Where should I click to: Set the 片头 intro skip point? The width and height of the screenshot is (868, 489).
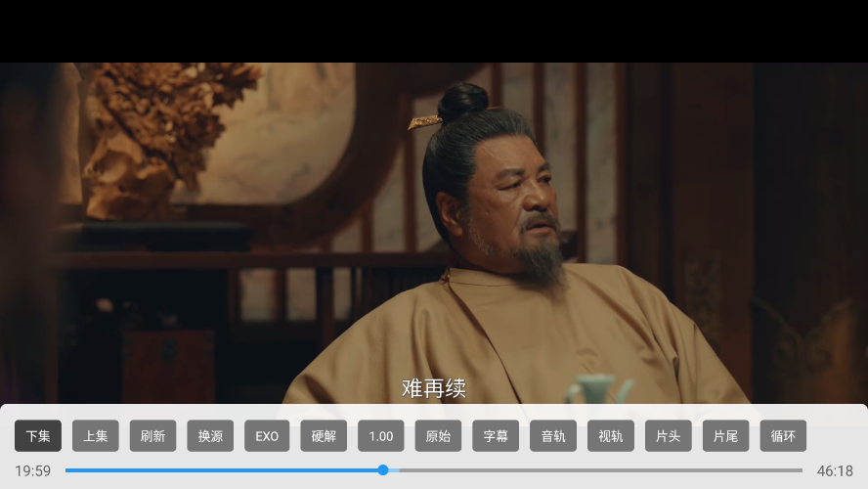coord(669,436)
